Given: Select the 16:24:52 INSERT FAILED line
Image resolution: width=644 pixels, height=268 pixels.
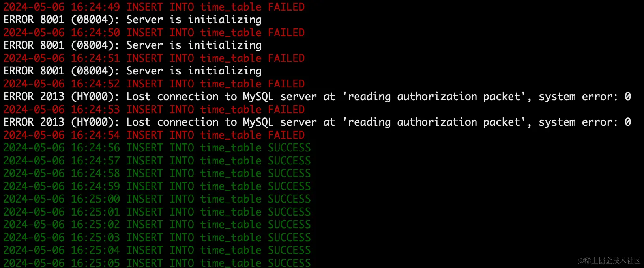Looking at the screenshot, I should (154, 84).
